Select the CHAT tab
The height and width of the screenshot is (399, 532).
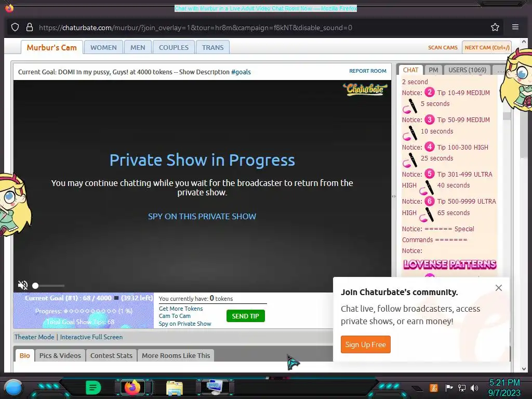410,70
